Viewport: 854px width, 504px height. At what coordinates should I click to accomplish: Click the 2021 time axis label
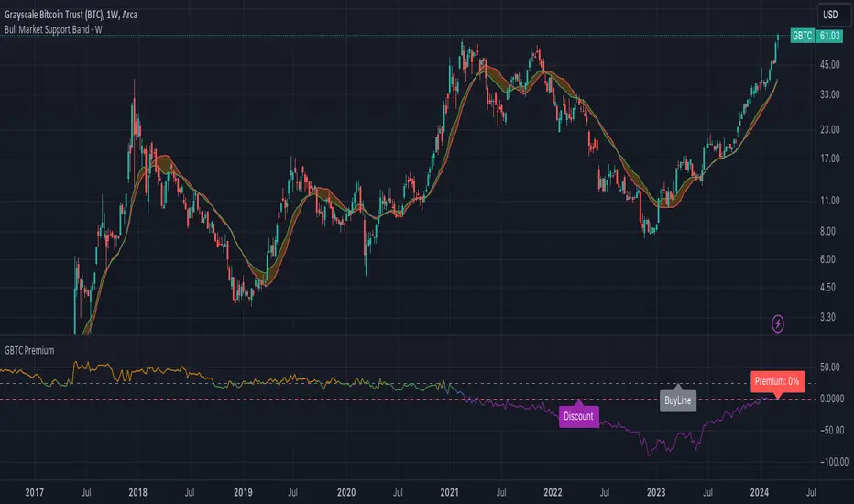pos(449,493)
